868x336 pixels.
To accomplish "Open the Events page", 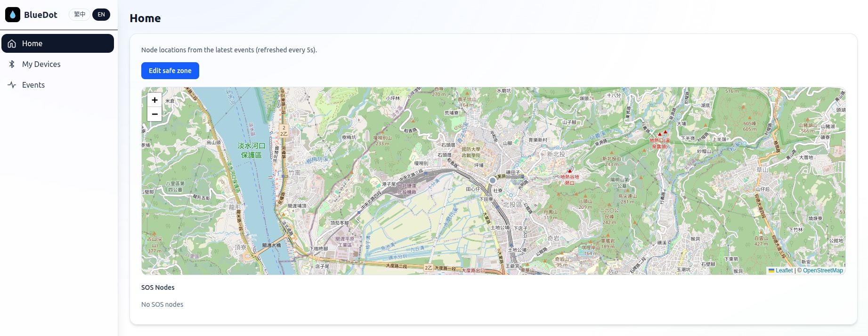I will [x=57, y=85].
